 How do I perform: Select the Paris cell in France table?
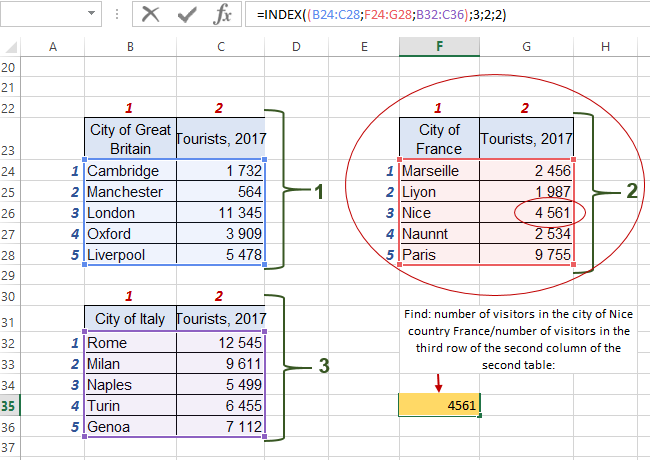pos(438,255)
